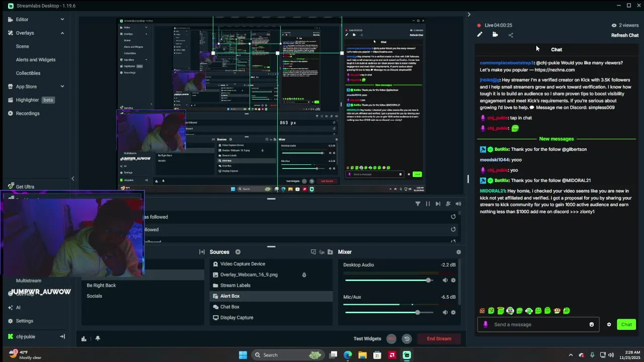644x362 pixels.
Task: Mute the Mic/Aux source
Action: coord(445,312)
